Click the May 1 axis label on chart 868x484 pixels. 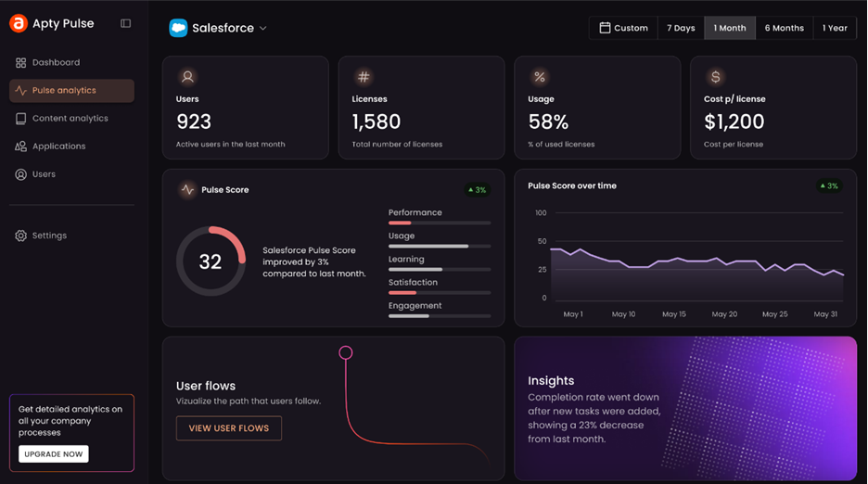point(573,314)
